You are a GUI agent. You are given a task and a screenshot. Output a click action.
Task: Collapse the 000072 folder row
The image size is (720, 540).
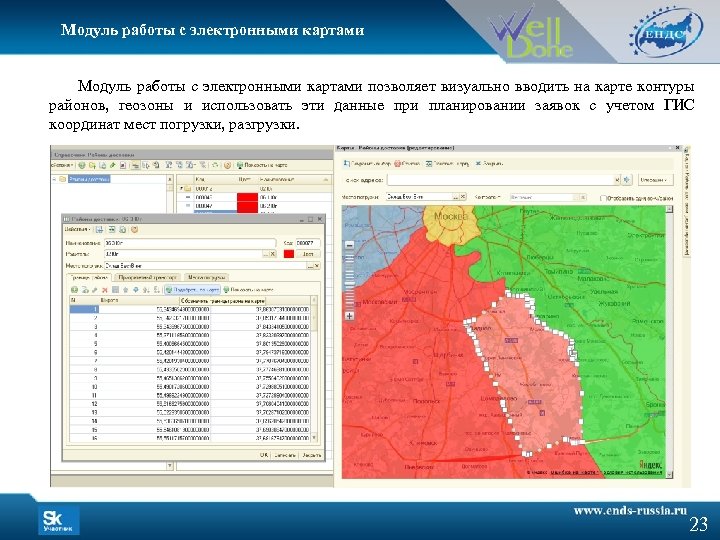pyautogui.click(x=182, y=188)
